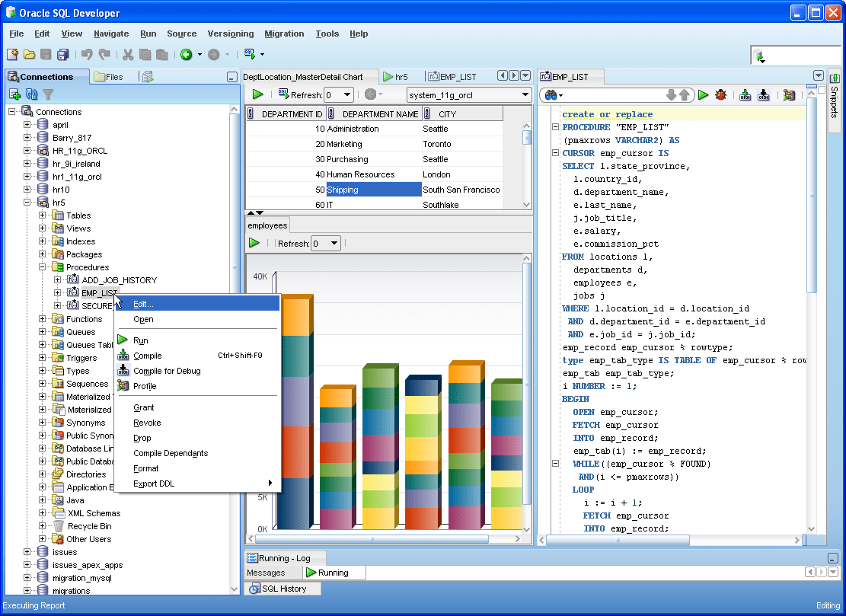Click the New file toolbar icon
Image resolution: width=846 pixels, height=616 pixels.
tap(12, 55)
